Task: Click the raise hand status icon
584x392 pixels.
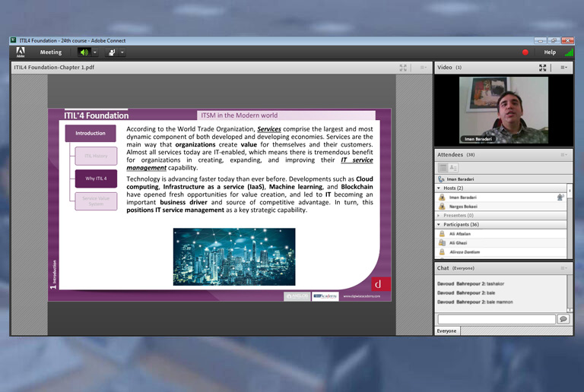Action: (112, 52)
